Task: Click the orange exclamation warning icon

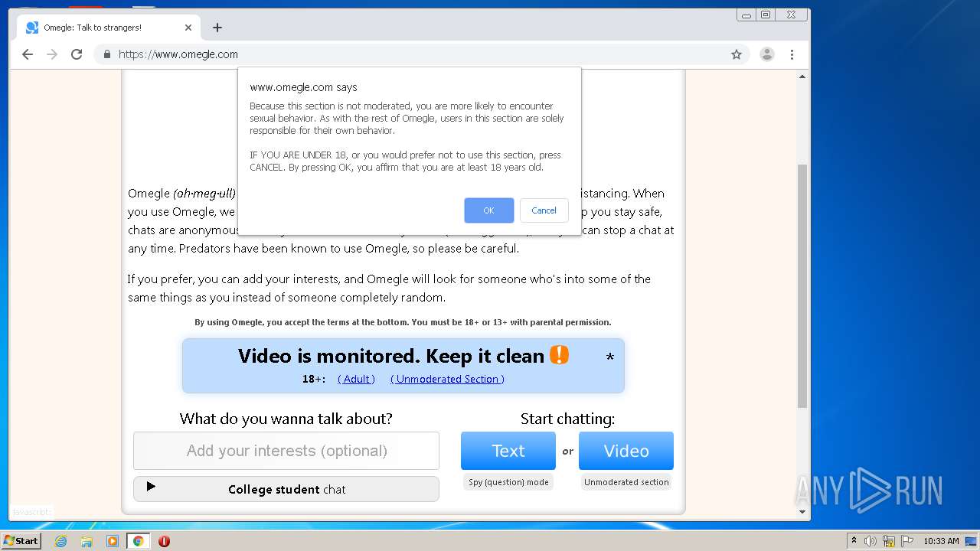Action: pos(560,355)
